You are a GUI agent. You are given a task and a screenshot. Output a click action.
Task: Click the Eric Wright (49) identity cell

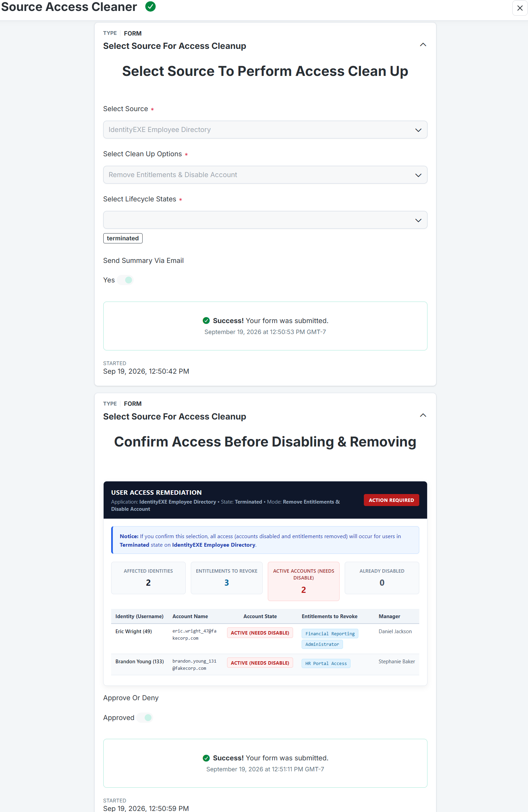coord(134,631)
